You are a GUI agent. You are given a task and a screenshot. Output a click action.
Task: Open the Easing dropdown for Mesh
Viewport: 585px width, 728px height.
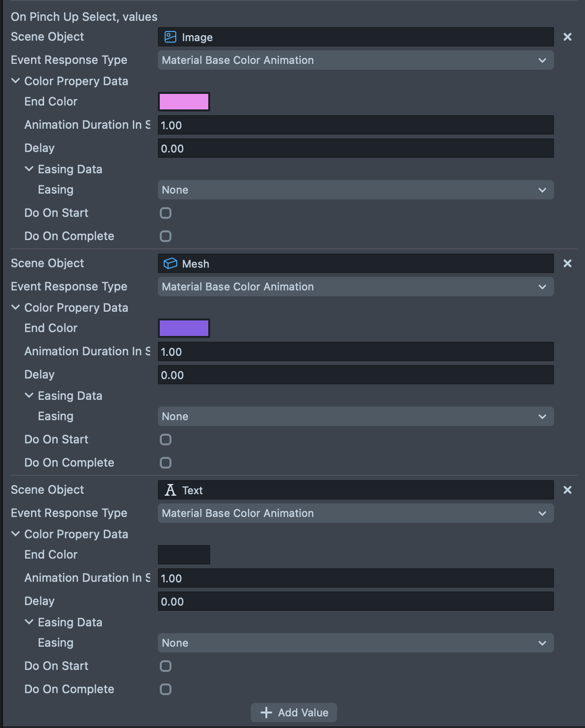click(x=355, y=416)
